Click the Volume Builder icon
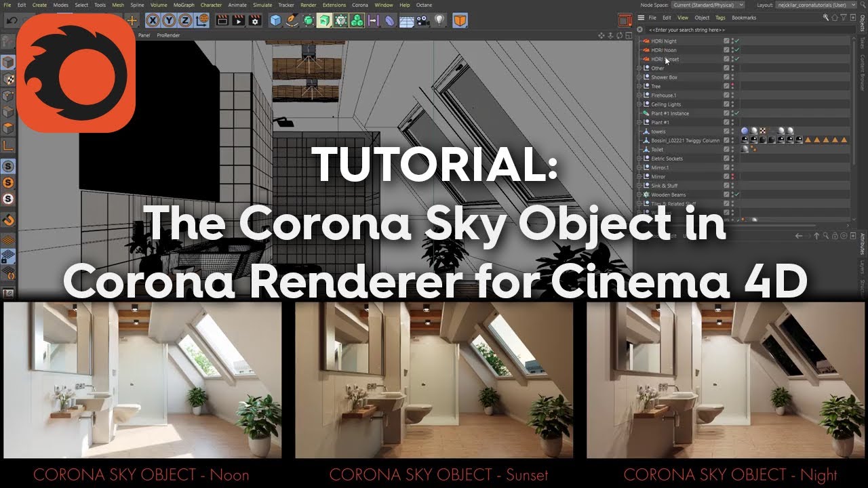The width and height of the screenshot is (868, 488). click(341, 20)
